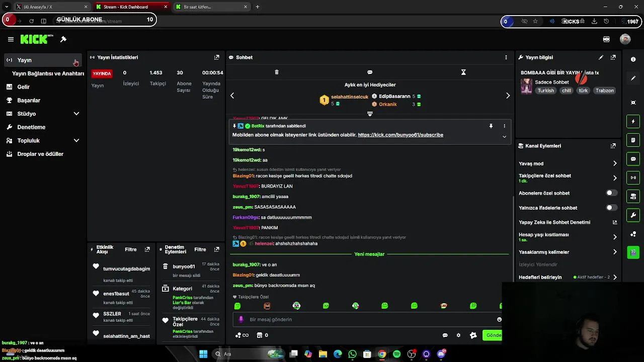Click the Turkish stream tag
Viewport: 644px width, 362px height.
tap(545, 90)
